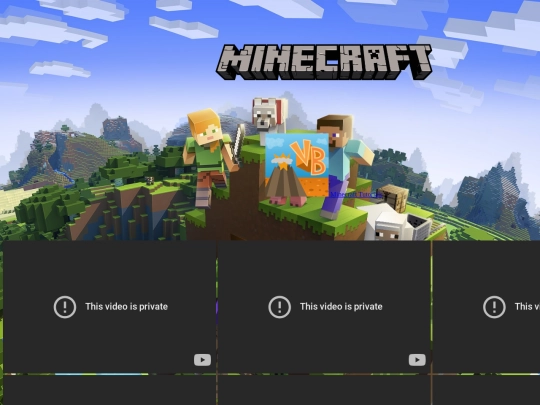The width and height of the screenshot is (540, 405).
Task: Click YouTube logo on second private video
Action: 417,360
